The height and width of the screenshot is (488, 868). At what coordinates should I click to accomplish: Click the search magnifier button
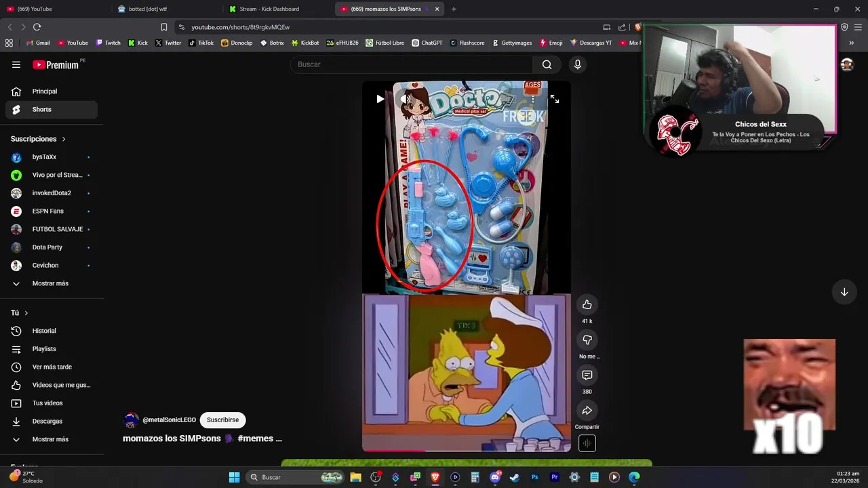click(547, 64)
